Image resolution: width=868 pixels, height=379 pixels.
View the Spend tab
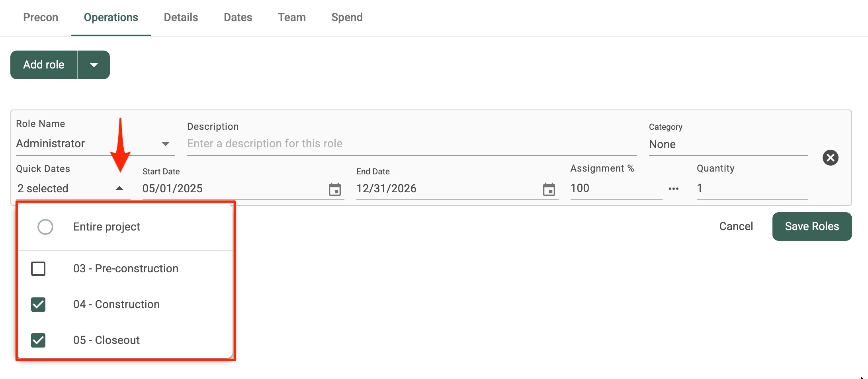click(347, 18)
